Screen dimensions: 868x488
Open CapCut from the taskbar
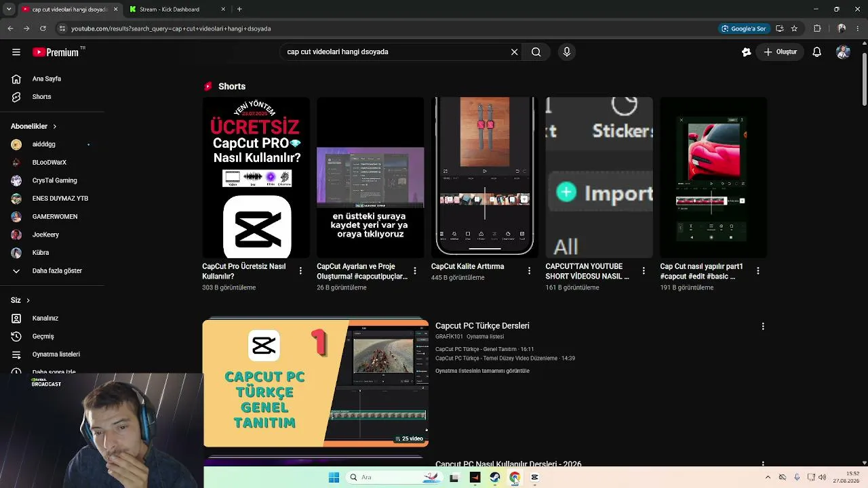tap(534, 477)
